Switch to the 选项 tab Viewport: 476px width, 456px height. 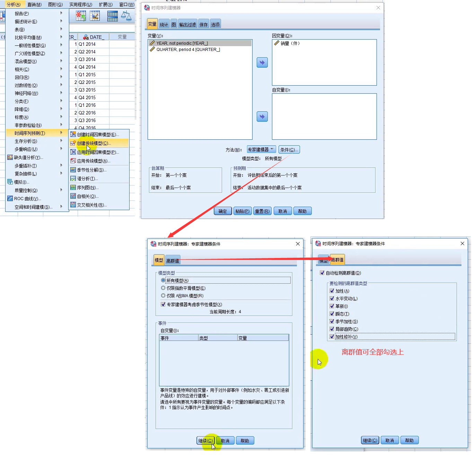(215, 24)
